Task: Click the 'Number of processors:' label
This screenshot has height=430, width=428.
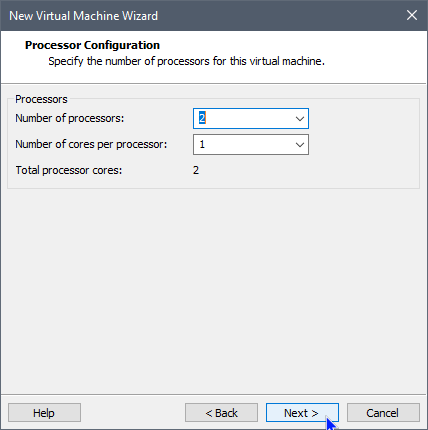Action: pos(70,118)
